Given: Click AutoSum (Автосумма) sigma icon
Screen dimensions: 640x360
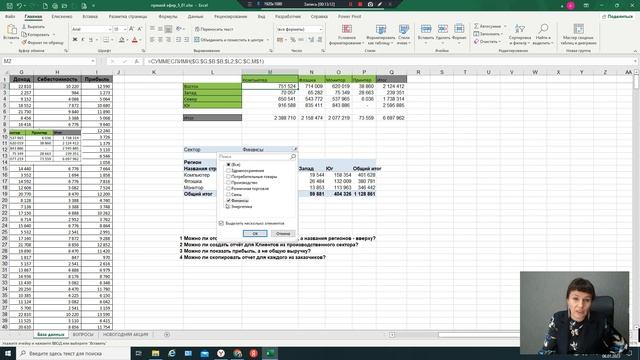Looking at the screenshot, I should (476, 26).
